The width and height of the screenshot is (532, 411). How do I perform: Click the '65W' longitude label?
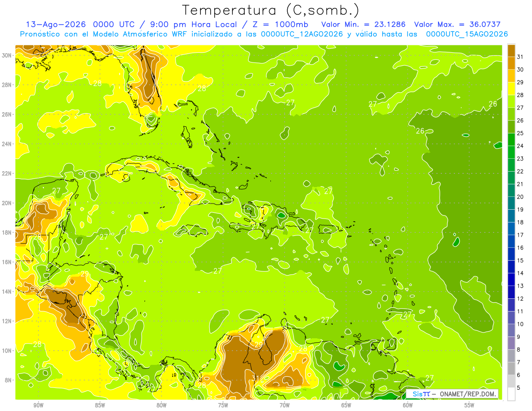click(x=346, y=405)
